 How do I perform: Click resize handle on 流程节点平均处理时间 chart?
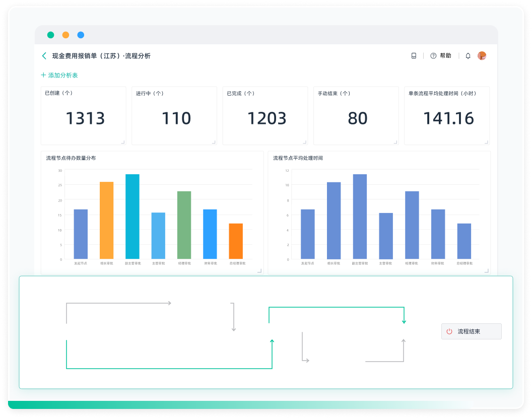click(486, 271)
